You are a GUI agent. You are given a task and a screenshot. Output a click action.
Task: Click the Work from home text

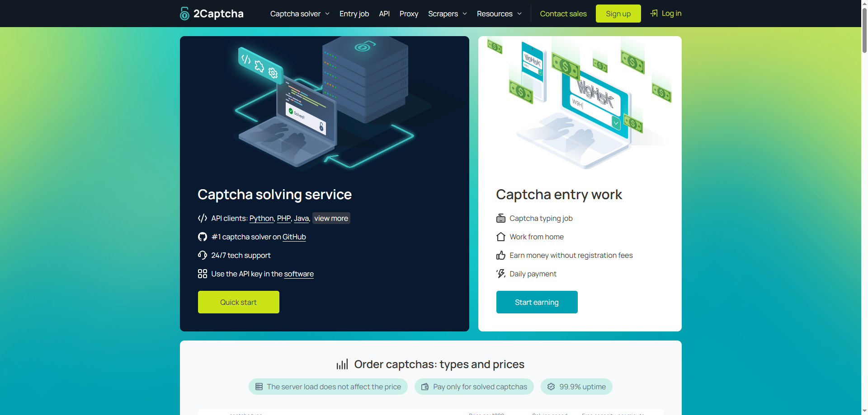tap(537, 237)
